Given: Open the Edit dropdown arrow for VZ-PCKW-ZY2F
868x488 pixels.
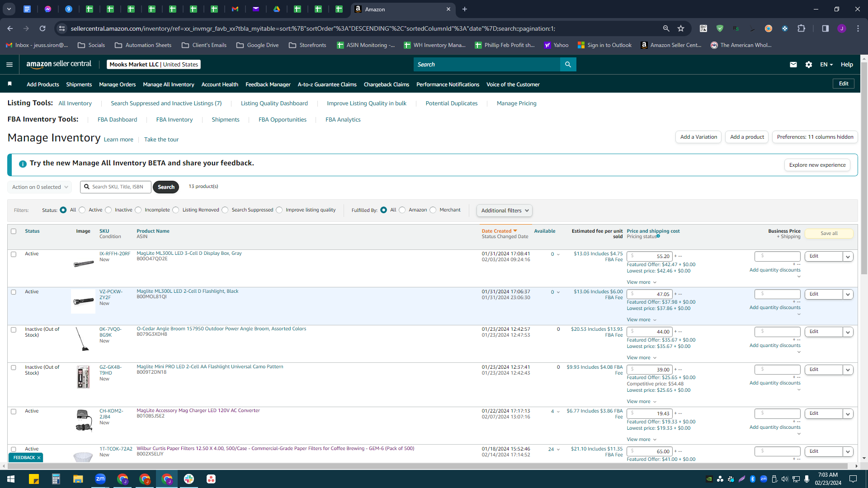Looking at the screenshot, I should point(848,295).
